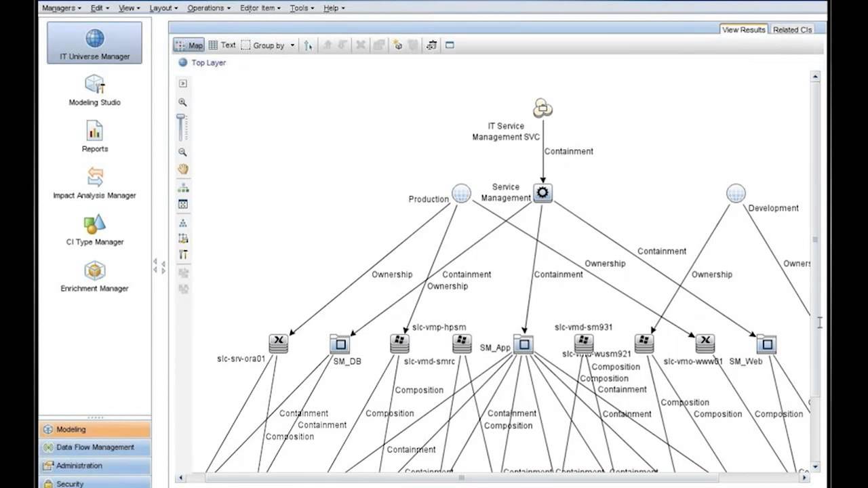Open the Layout menu
This screenshot has width=868, height=488.
click(163, 8)
